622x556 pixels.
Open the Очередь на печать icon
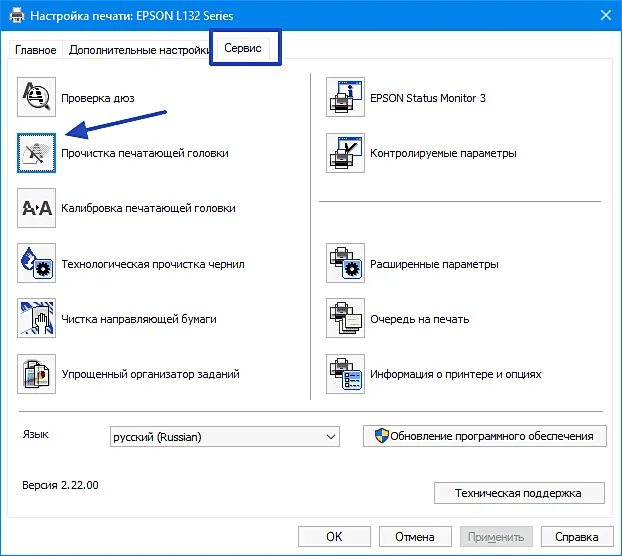[x=346, y=318]
